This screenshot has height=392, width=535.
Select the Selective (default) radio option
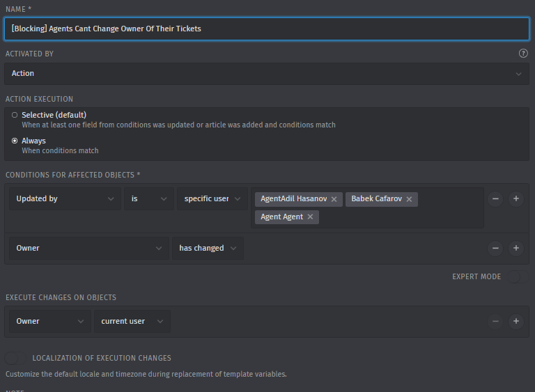pyautogui.click(x=15, y=115)
